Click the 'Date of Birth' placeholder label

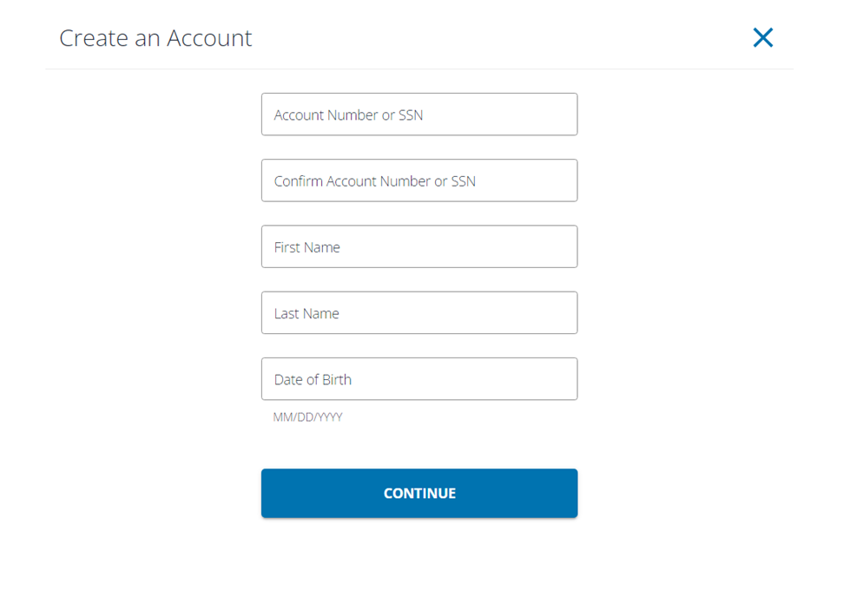(x=313, y=380)
